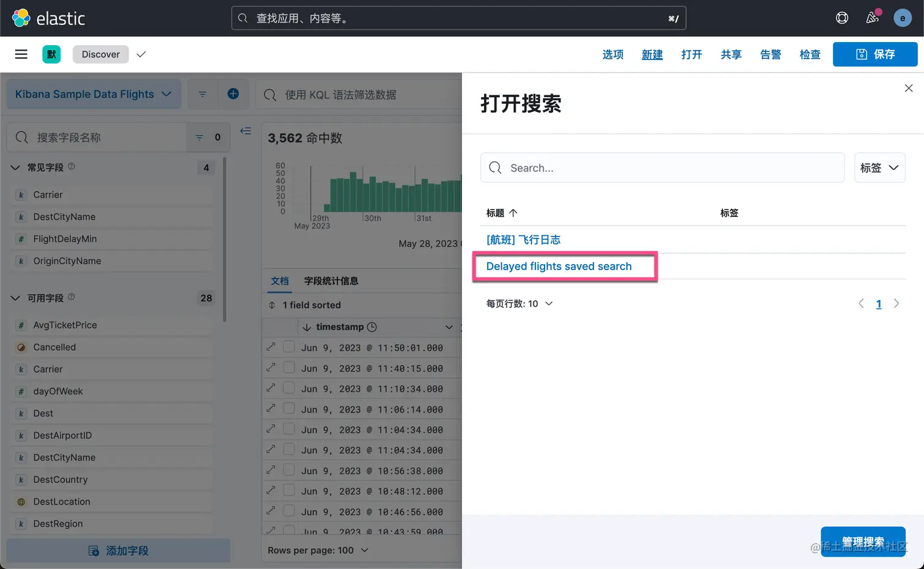
Task: Click the boolean field icon for Cancelled
Action: 21,347
